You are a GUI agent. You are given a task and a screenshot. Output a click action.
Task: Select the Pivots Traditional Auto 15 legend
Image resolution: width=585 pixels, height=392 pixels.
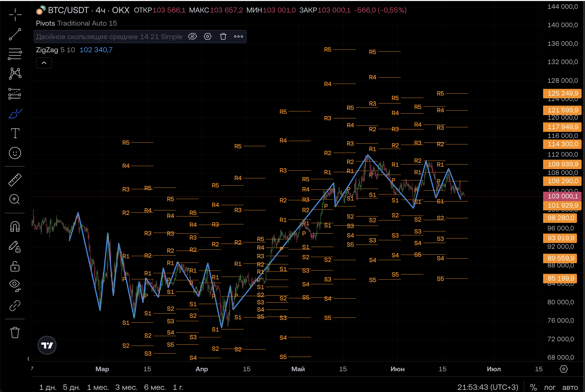point(76,23)
